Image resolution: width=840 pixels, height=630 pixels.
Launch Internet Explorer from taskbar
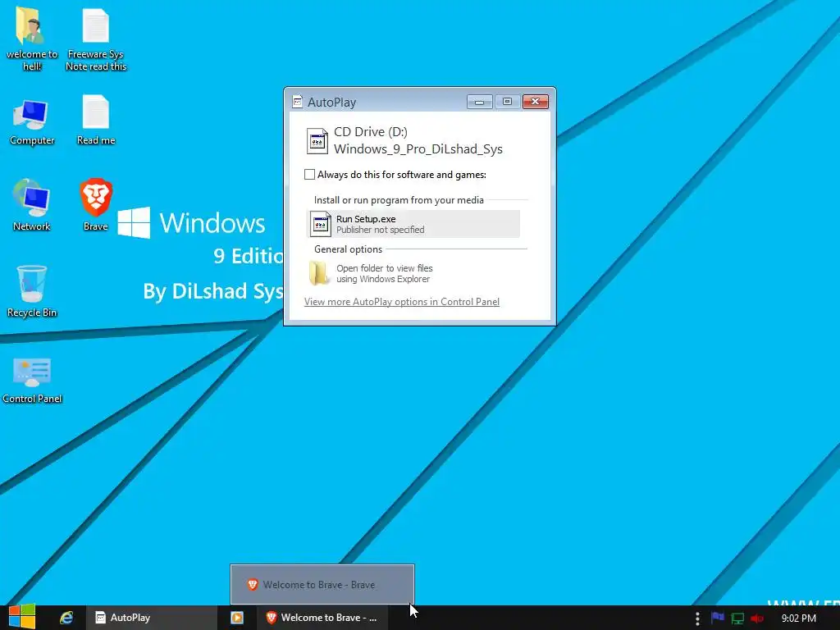[x=66, y=618]
